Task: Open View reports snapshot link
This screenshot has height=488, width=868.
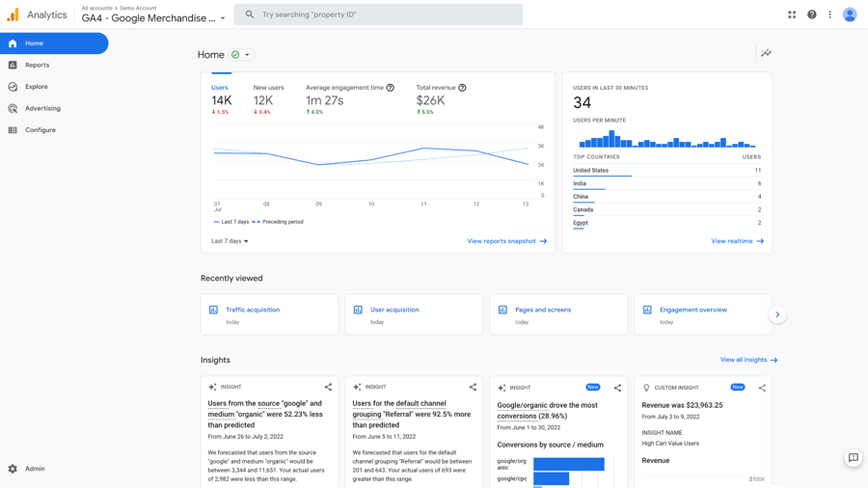Action: point(507,241)
